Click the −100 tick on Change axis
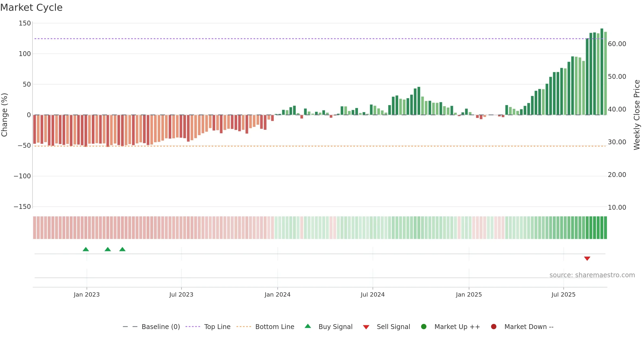Viewport: 644px width, 362px height. pyautogui.click(x=22, y=176)
